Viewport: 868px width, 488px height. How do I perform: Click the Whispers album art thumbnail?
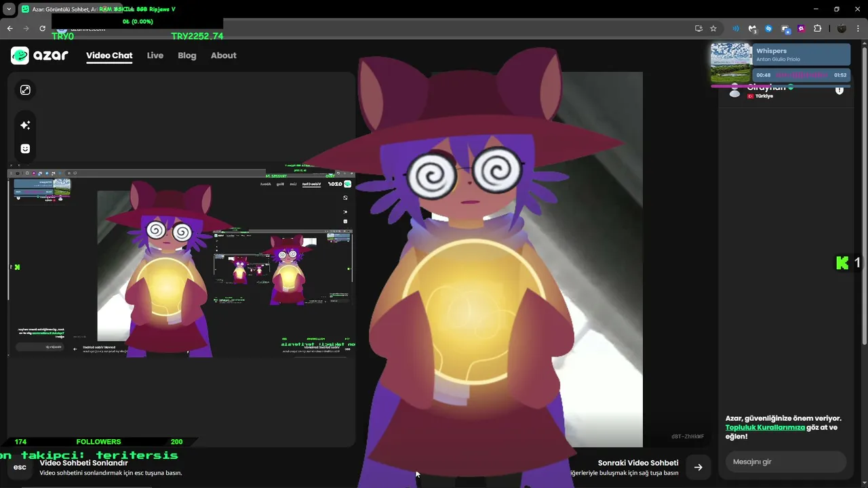(731, 63)
